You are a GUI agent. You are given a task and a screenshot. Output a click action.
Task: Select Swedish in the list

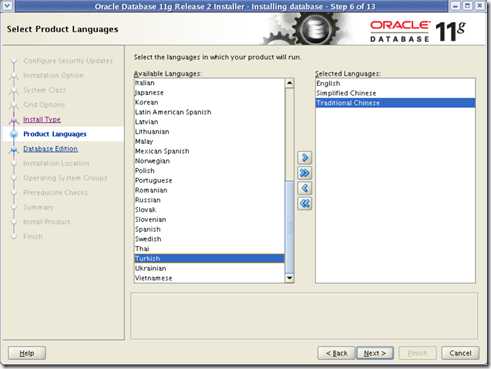pyautogui.click(x=209, y=239)
